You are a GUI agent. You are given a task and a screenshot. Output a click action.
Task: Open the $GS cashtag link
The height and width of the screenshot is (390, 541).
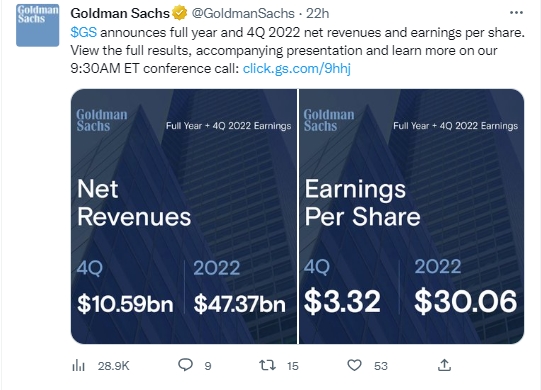83,32
